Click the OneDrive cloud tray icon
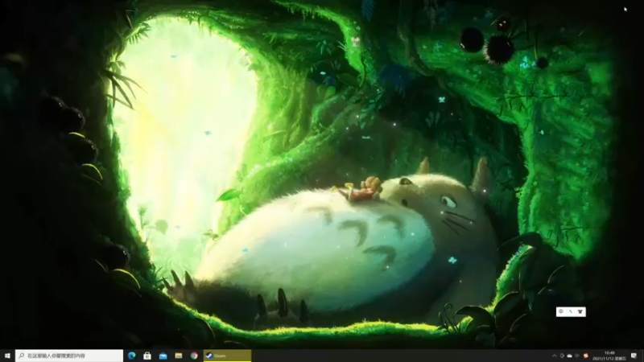This screenshot has width=644, height=362. point(569,356)
